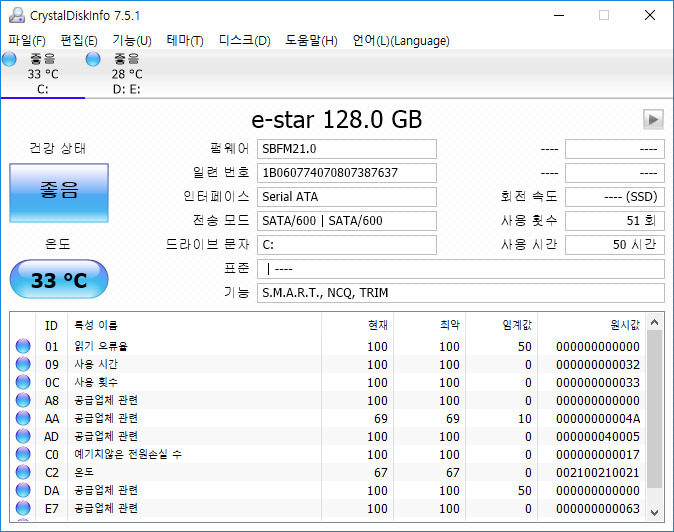Click the power-on hours 50 시간 field
Screen dimensions: 674x532
tap(615, 245)
